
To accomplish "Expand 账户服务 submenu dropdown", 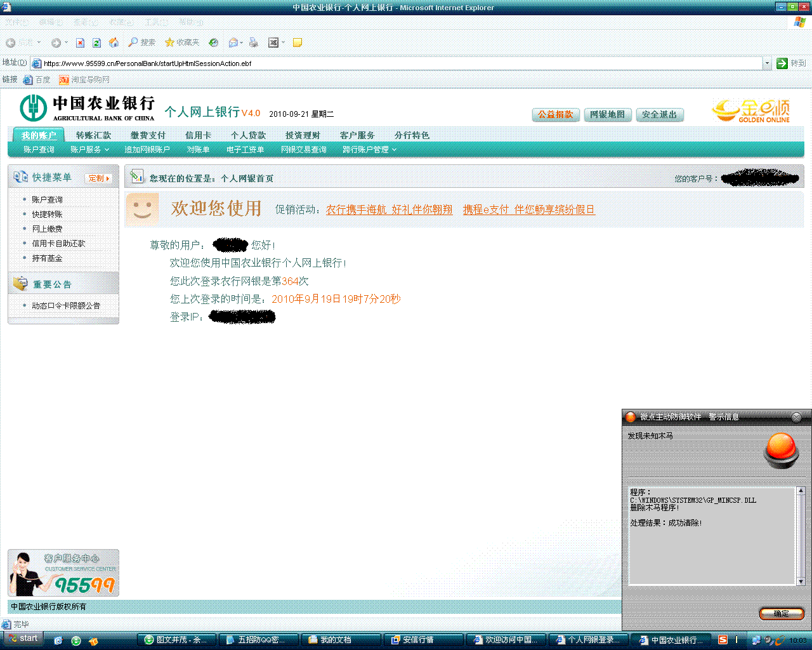I will 89,150.
